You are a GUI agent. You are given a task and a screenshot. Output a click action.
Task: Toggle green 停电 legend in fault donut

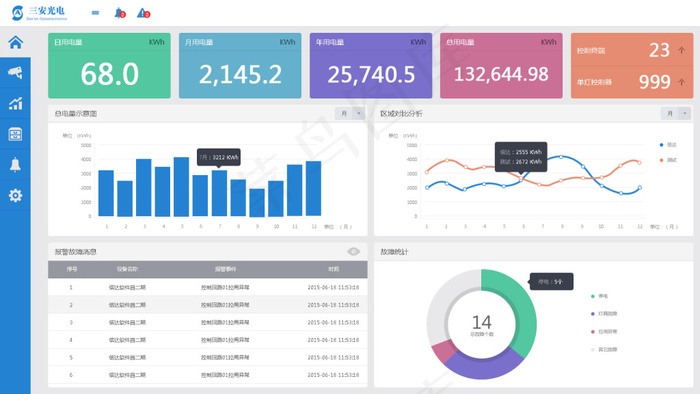click(x=599, y=296)
